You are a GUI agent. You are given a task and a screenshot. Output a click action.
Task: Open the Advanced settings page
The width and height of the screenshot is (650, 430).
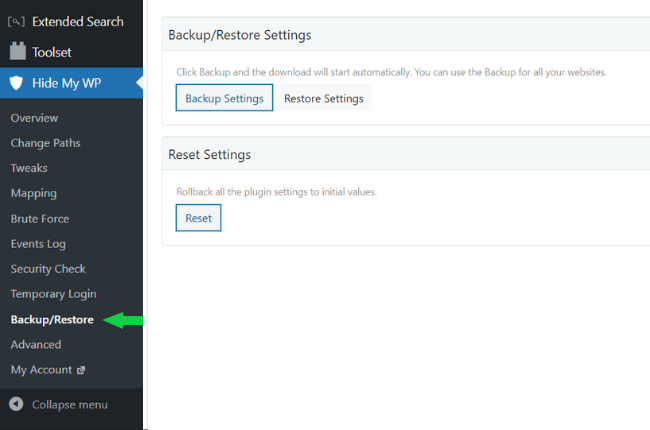point(36,344)
